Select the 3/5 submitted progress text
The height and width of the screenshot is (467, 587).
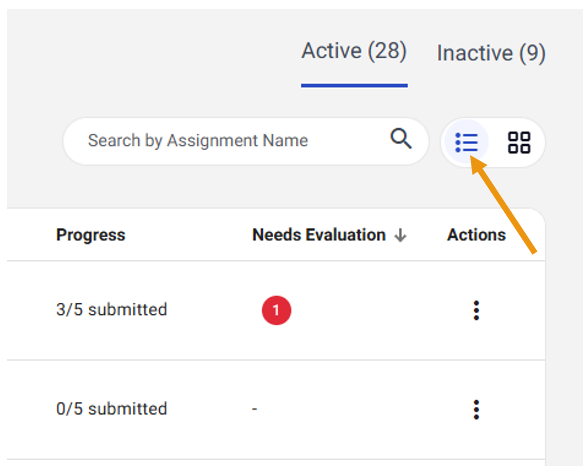click(112, 310)
